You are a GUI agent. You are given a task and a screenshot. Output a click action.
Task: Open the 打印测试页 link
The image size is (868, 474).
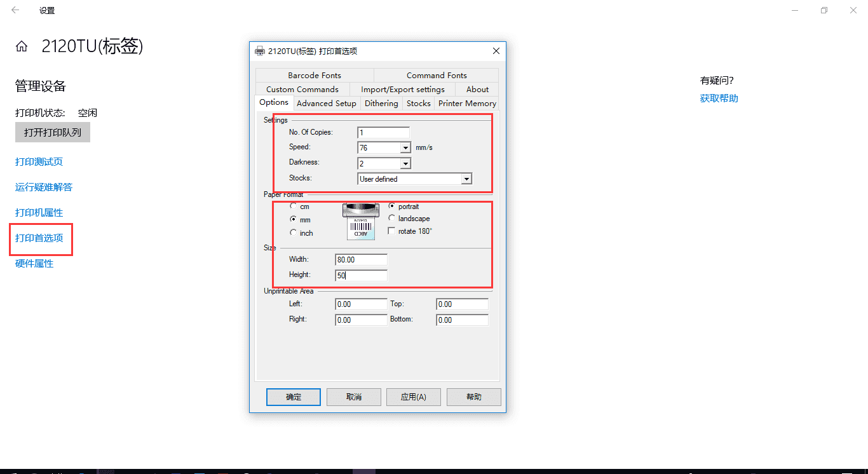pos(39,162)
